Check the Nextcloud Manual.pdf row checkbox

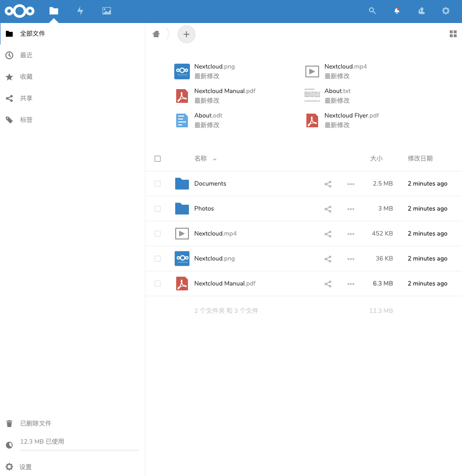[158, 284]
